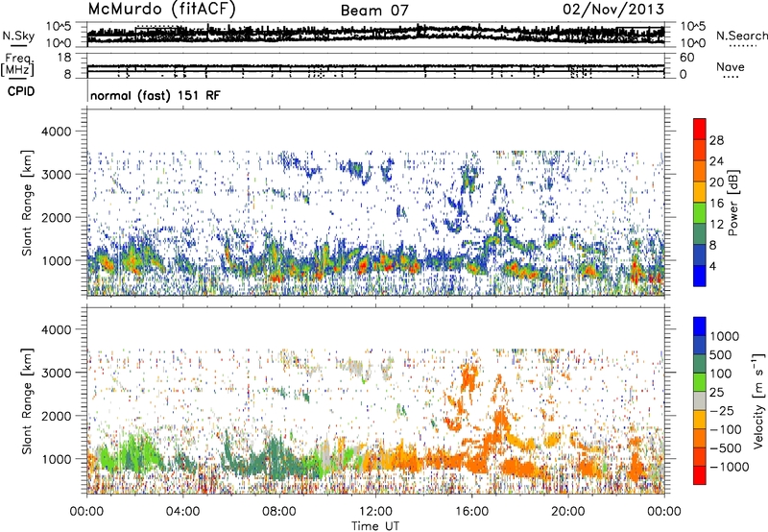Select the 'Velocity [m s-1]' colorbar title
Viewport: 768px width, 532px height.
click(x=758, y=400)
